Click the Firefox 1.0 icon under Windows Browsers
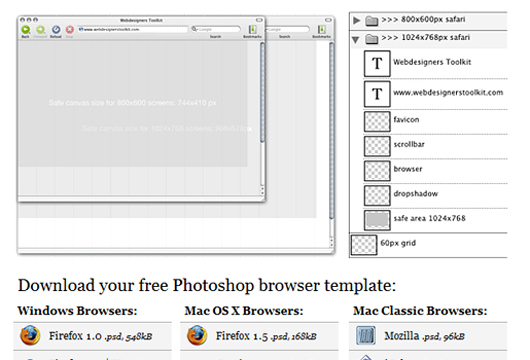Screen dimensions: 530x360 (x=30, y=335)
